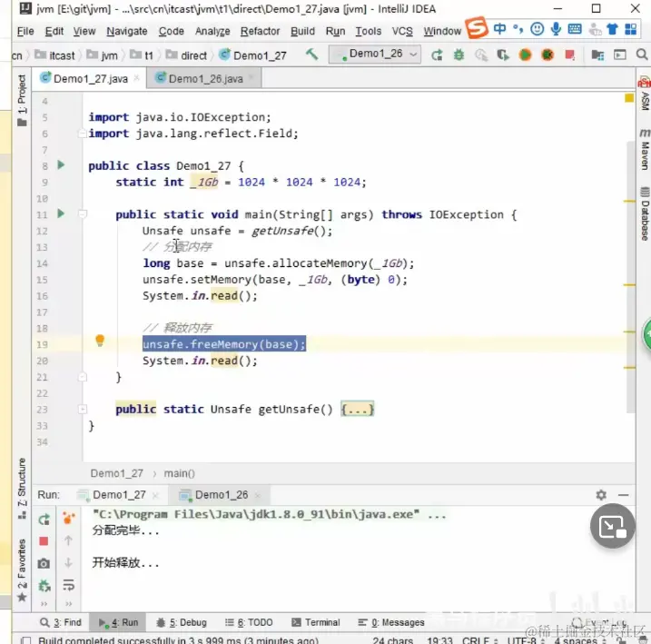Open the 3: Find tool window
Screen dimensions: 651x644
coord(61,622)
